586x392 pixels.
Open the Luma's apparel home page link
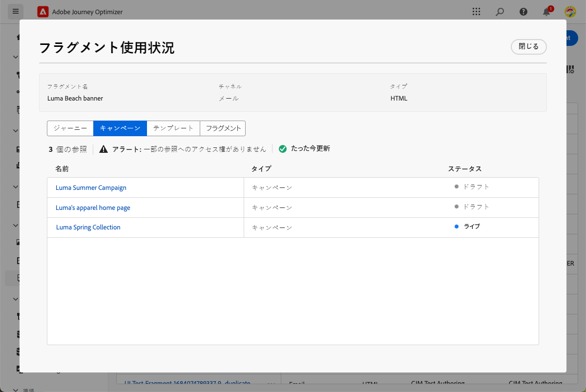coord(93,207)
